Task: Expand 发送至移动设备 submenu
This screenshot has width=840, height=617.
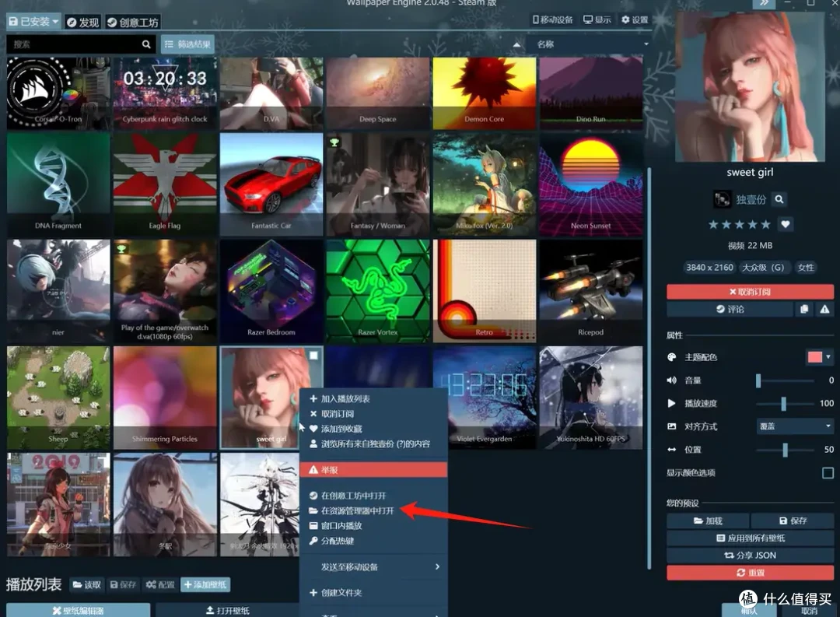Action: pyautogui.click(x=373, y=566)
